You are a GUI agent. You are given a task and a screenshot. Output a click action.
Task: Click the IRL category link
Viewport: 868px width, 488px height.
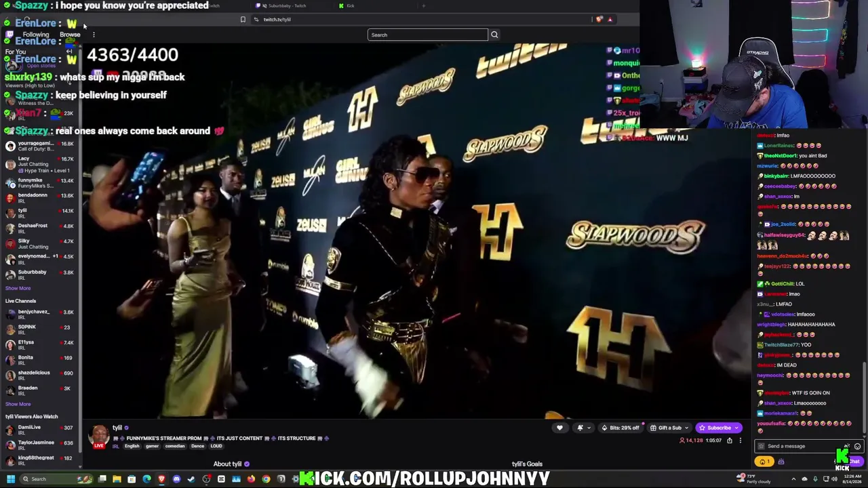[x=116, y=446]
